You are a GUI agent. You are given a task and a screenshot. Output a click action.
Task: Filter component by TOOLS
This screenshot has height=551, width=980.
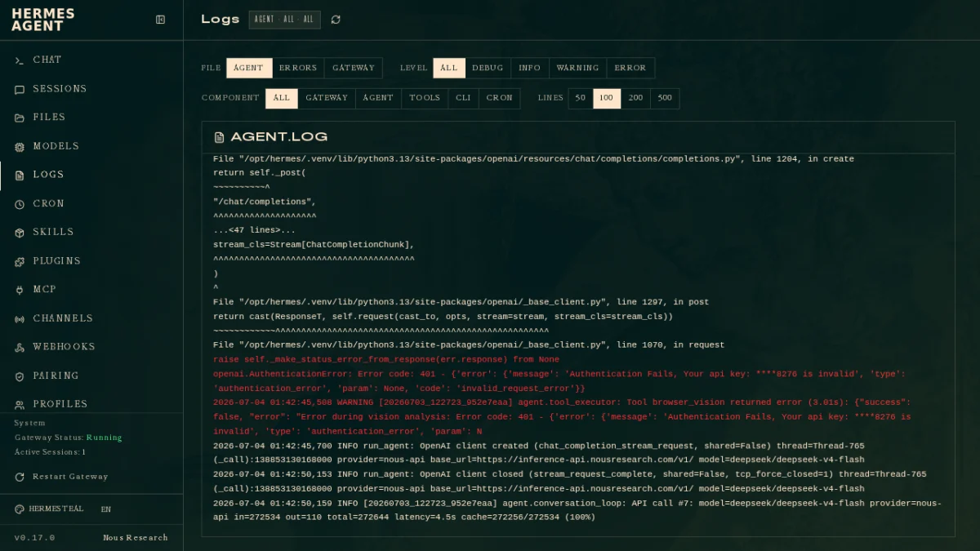pos(425,98)
